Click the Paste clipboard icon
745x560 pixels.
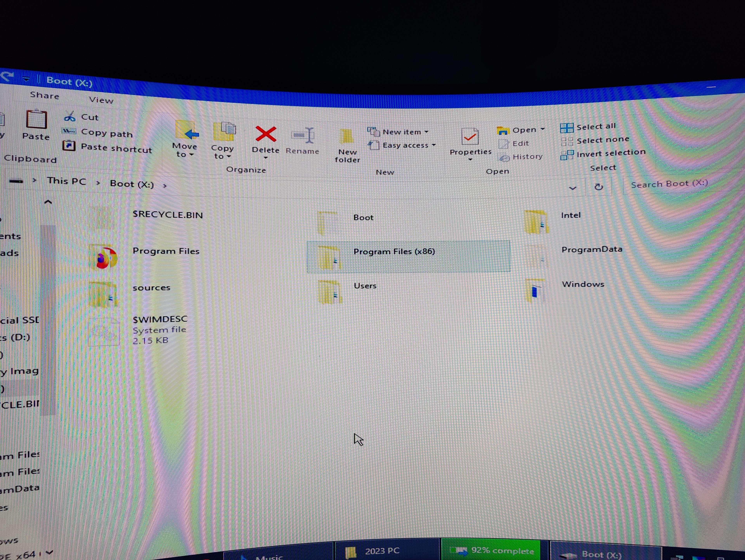(36, 119)
